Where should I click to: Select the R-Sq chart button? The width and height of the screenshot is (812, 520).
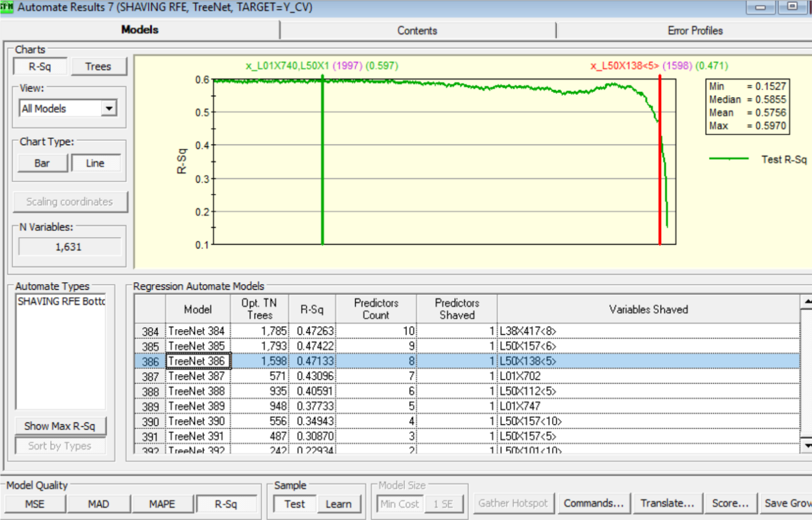coord(41,66)
